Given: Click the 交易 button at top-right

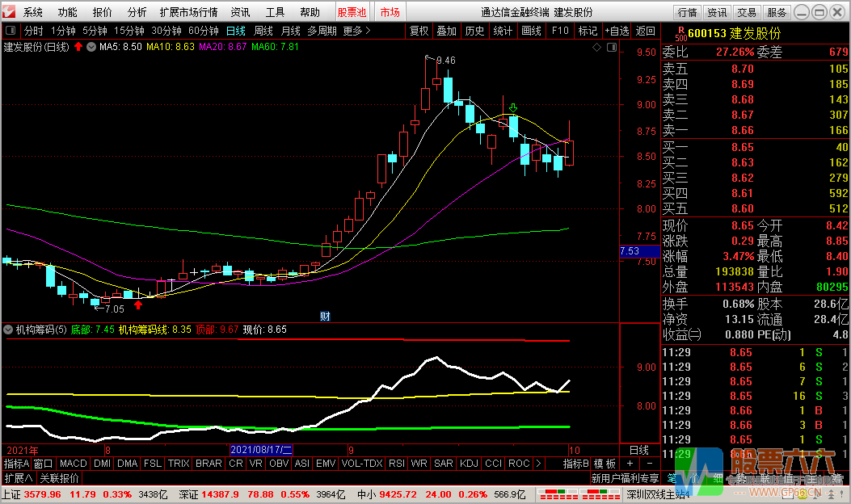Looking at the screenshot, I should (x=746, y=12).
